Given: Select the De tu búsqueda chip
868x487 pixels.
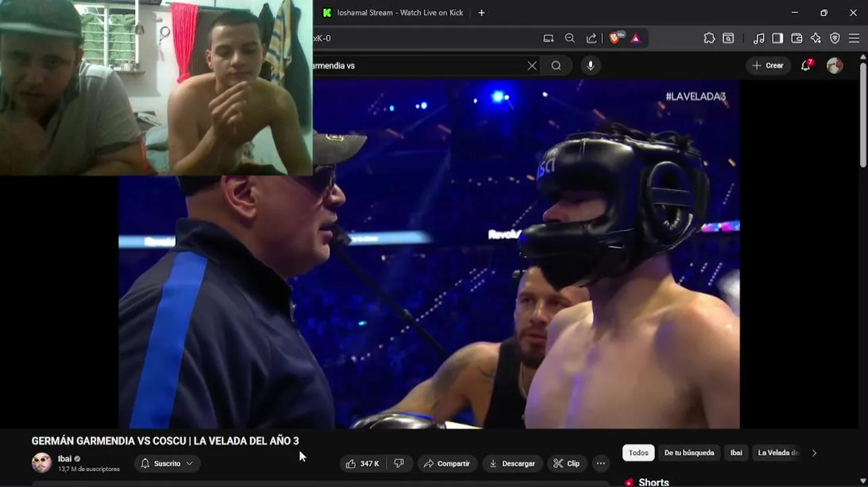Looking at the screenshot, I should (689, 453).
